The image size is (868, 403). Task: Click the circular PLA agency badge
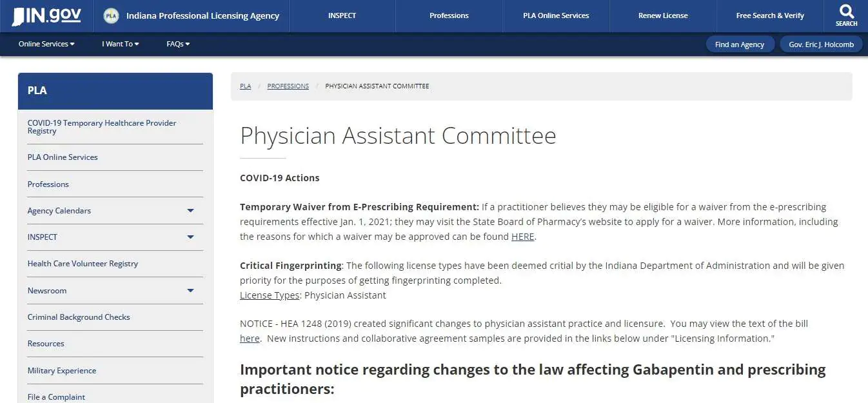click(111, 15)
